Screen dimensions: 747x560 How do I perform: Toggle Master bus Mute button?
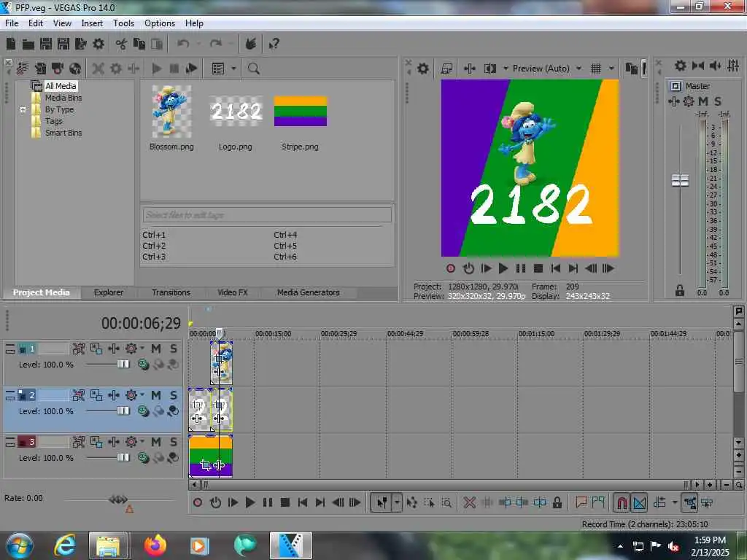(x=703, y=101)
